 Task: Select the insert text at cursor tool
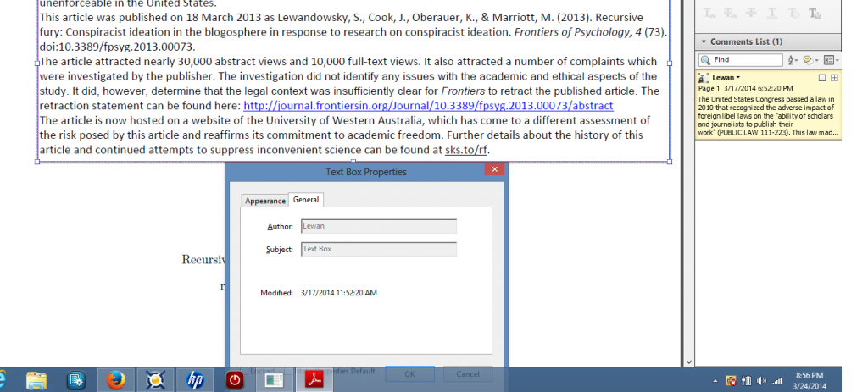(708, 14)
